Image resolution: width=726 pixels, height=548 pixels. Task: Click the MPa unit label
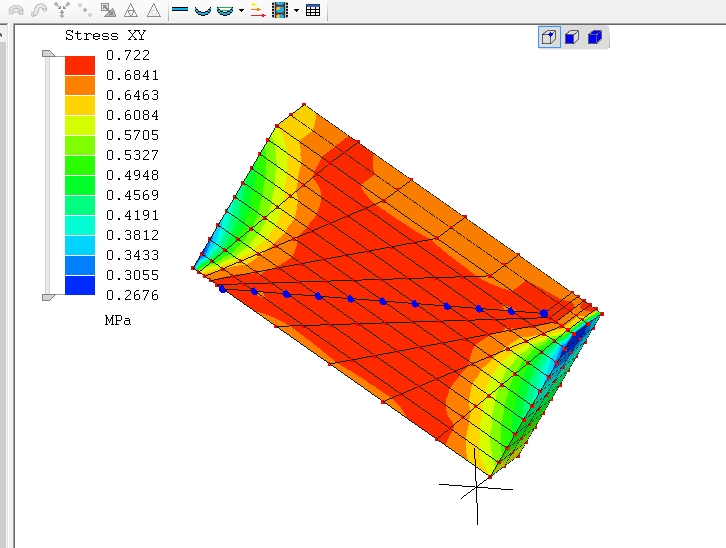pyautogui.click(x=118, y=320)
